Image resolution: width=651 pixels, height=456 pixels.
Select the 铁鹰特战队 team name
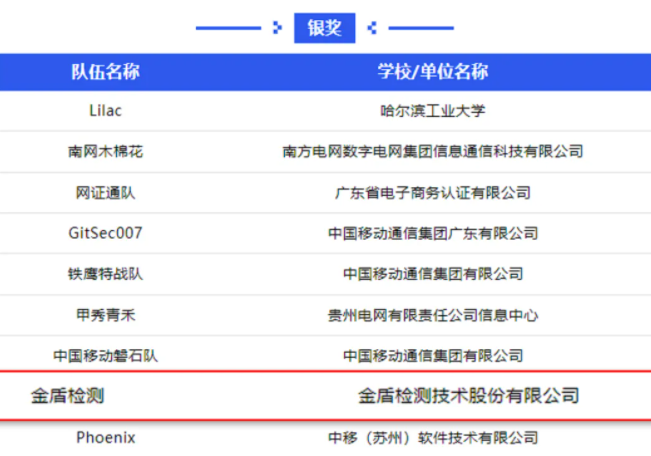point(105,274)
